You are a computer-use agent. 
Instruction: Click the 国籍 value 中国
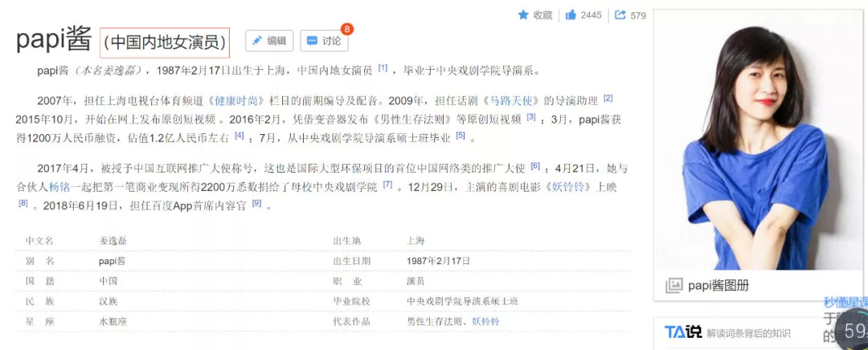108,281
